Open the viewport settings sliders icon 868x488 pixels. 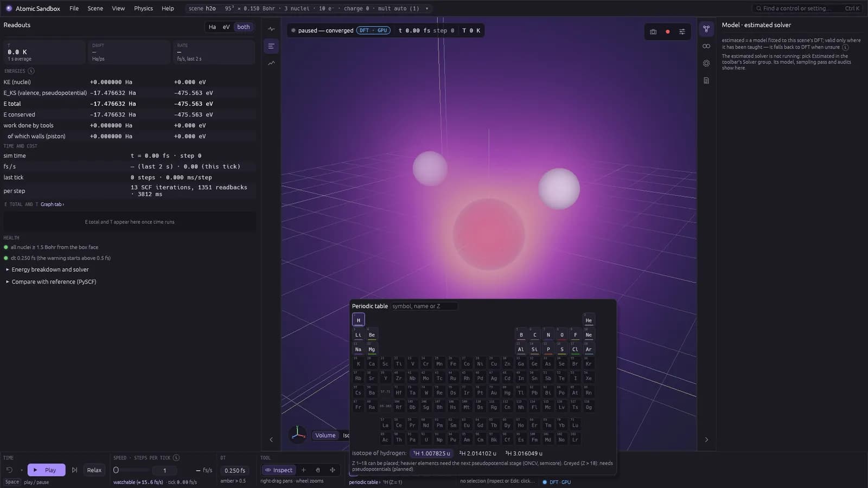click(x=682, y=32)
